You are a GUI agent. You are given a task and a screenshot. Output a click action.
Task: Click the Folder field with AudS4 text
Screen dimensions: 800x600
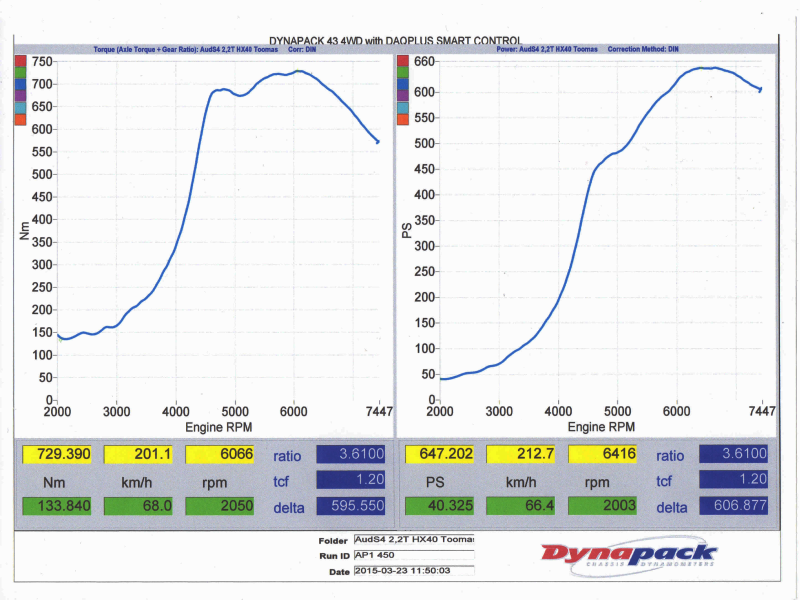coord(414,539)
